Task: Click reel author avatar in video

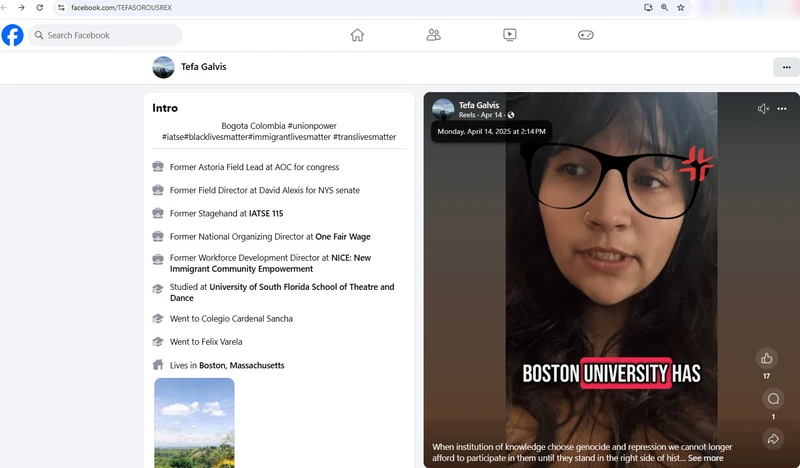Action: (x=443, y=109)
